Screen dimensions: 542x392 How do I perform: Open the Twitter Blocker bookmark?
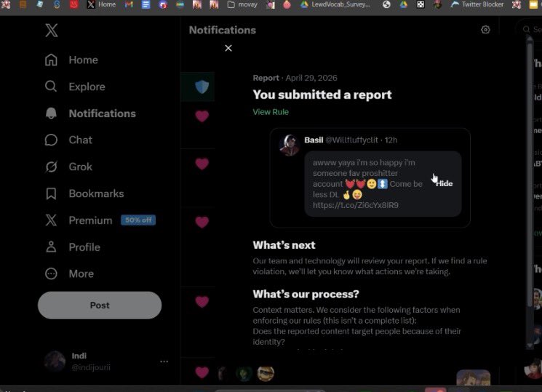[x=477, y=4]
